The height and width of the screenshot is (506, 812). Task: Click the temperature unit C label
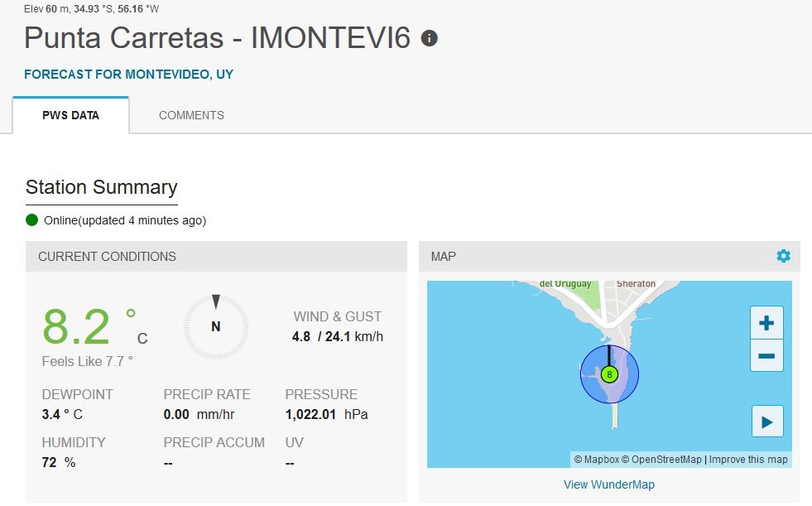(142, 338)
